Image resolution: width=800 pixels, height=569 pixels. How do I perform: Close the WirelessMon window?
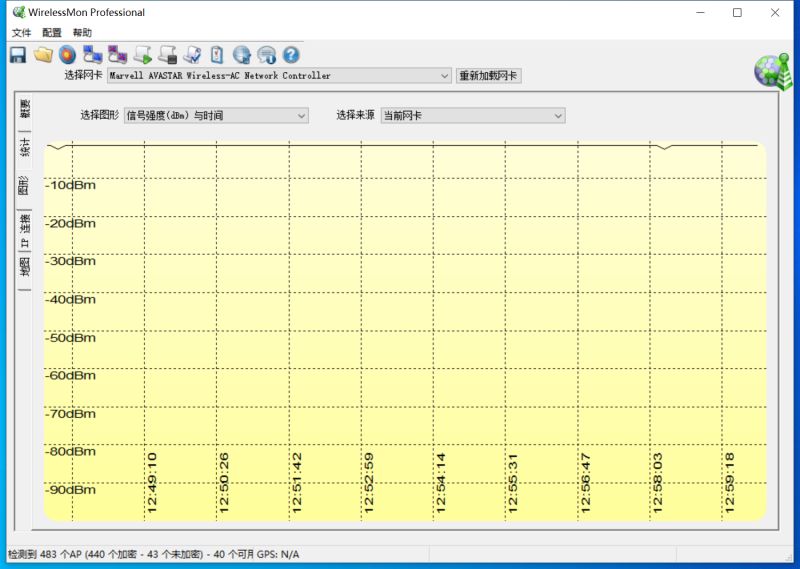pos(775,12)
